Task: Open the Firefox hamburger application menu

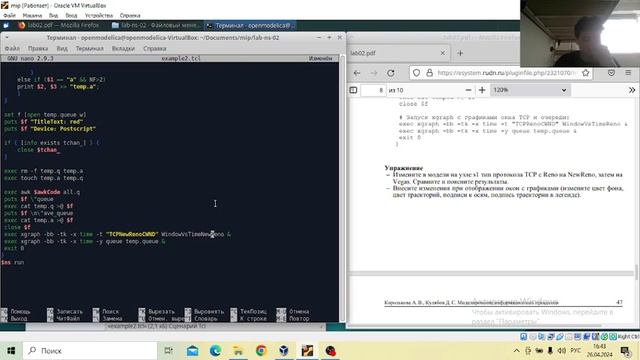Action: [x=628, y=73]
